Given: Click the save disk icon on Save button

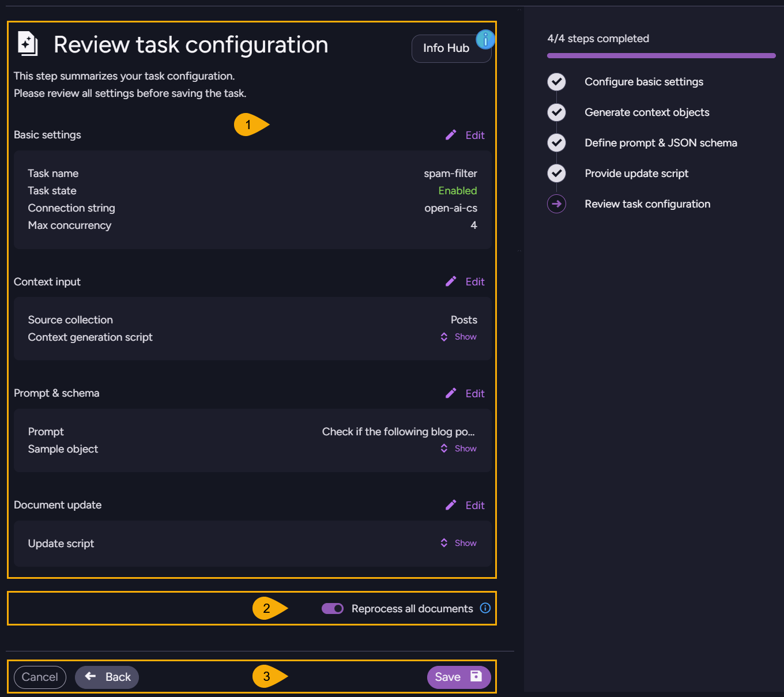Looking at the screenshot, I should (475, 677).
